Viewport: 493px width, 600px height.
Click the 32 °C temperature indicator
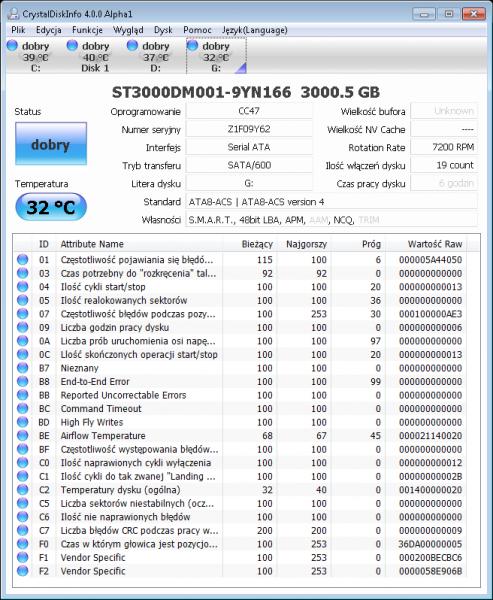pos(51,207)
